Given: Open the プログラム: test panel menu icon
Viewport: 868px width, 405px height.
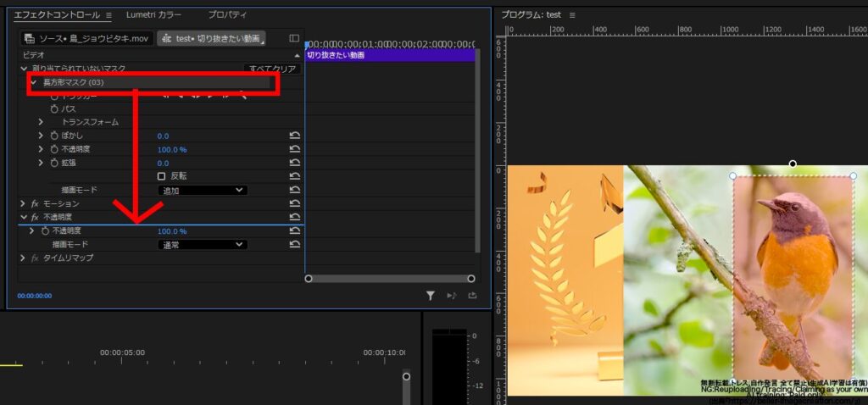Looking at the screenshot, I should [572, 15].
